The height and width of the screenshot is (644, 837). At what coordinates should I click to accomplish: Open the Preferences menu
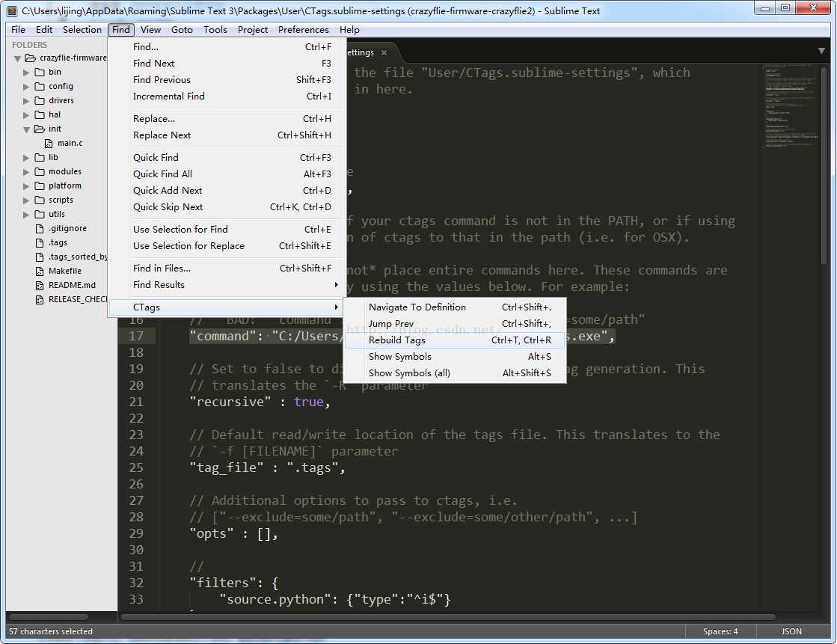303,30
